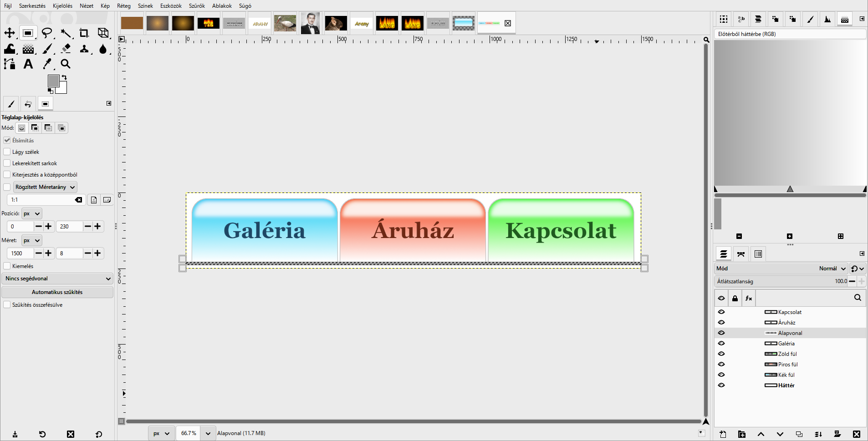Hide the Háttér layer

point(721,385)
